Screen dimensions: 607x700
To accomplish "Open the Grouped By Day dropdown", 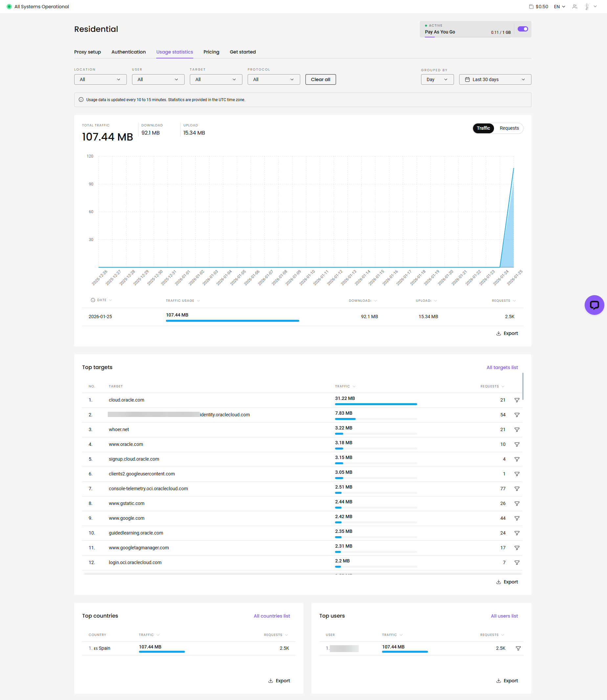I will click(x=437, y=79).
